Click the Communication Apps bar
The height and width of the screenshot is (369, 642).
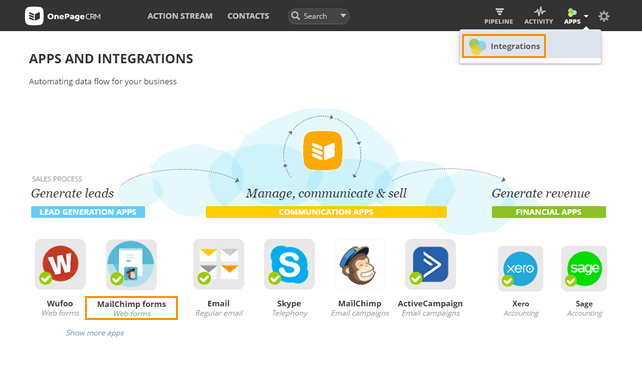[326, 212]
